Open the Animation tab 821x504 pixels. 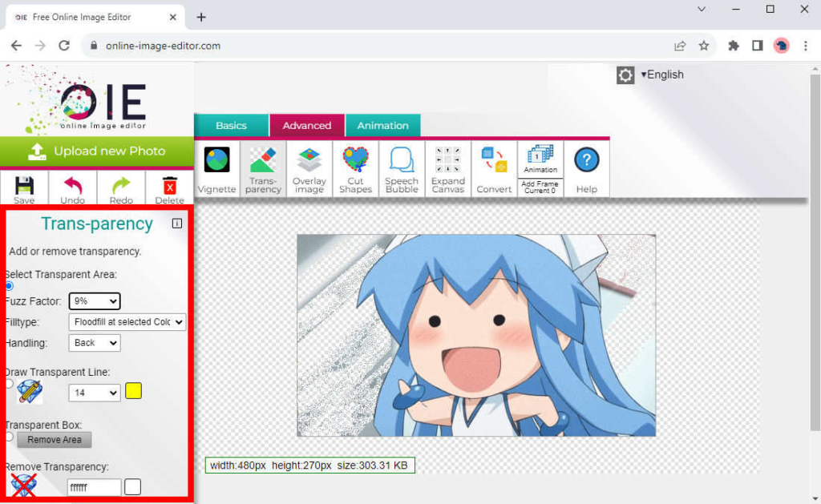click(382, 126)
